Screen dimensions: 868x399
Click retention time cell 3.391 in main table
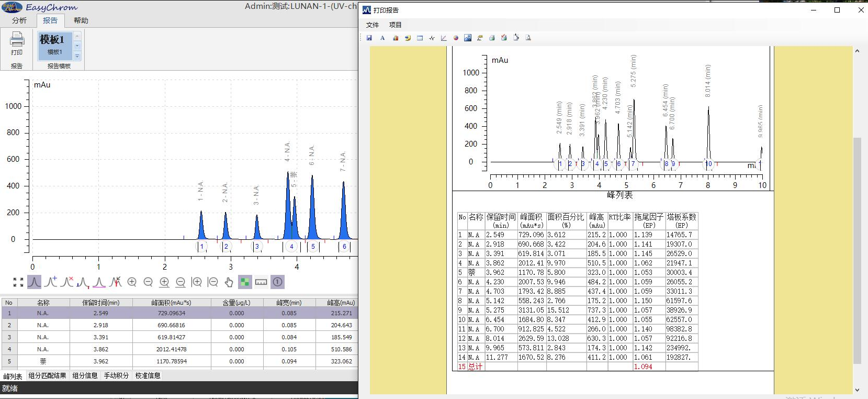pyautogui.click(x=101, y=337)
